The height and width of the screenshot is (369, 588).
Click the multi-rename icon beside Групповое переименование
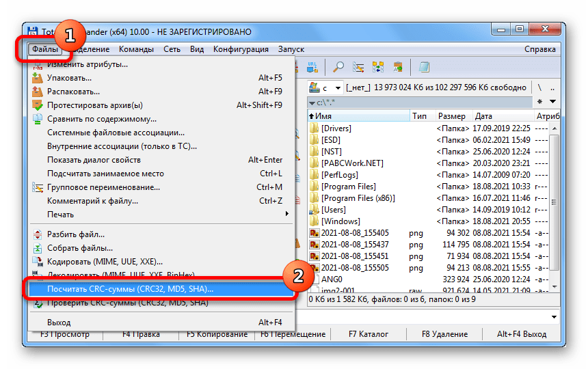click(x=38, y=187)
